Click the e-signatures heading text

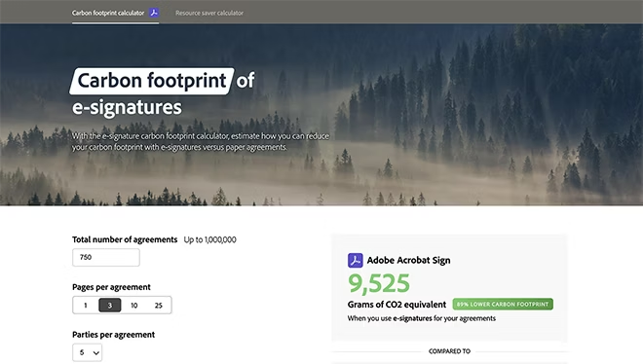click(x=127, y=107)
